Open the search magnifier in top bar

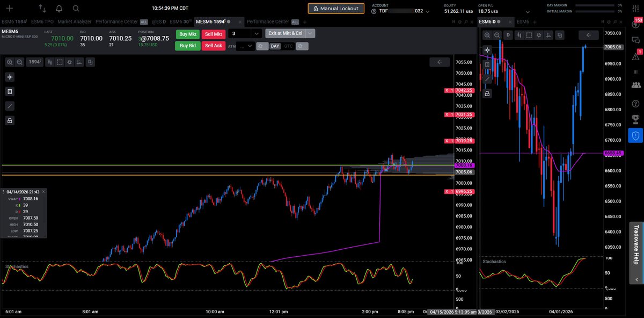point(76,9)
